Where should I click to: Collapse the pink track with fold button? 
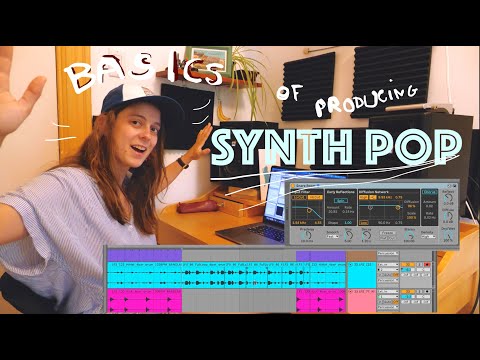351,291
